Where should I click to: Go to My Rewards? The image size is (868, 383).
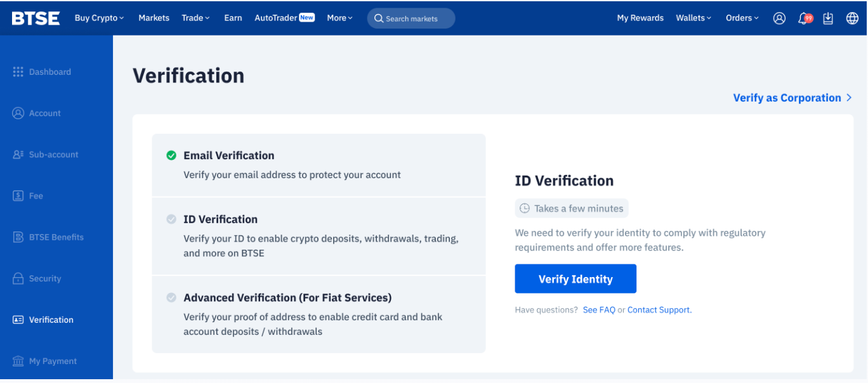640,18
